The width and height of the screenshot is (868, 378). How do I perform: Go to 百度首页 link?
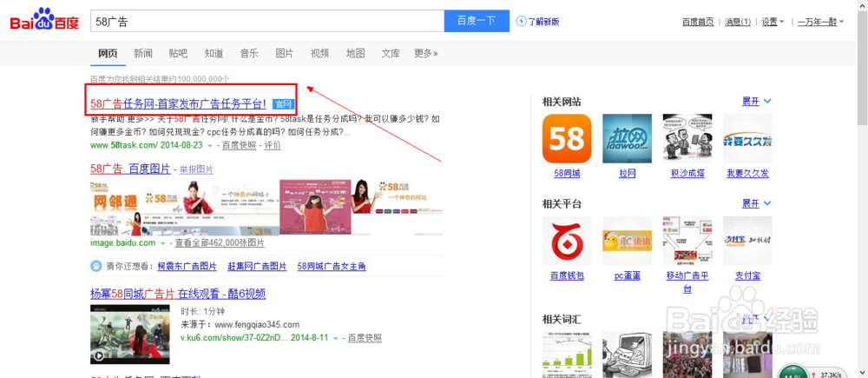click(x=698, y=22)
